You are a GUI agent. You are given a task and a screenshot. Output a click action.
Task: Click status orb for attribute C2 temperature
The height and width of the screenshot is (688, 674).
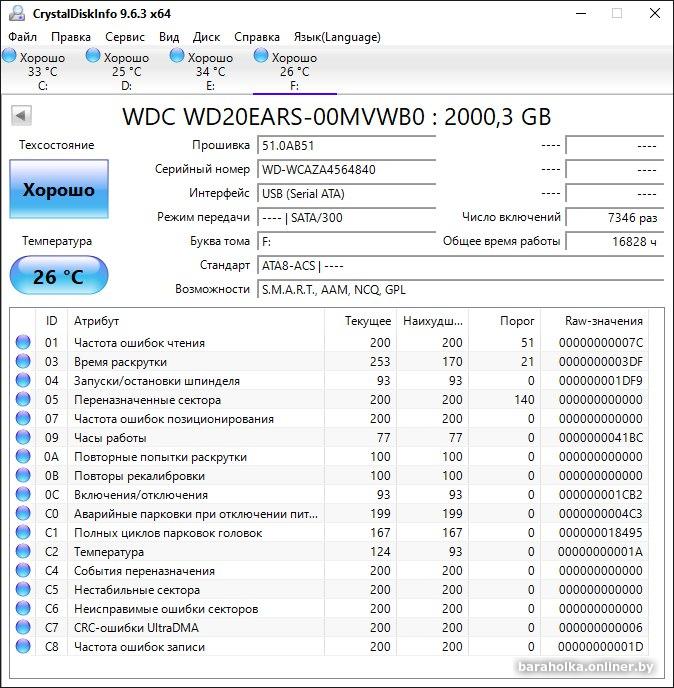(x=23, y=552)
